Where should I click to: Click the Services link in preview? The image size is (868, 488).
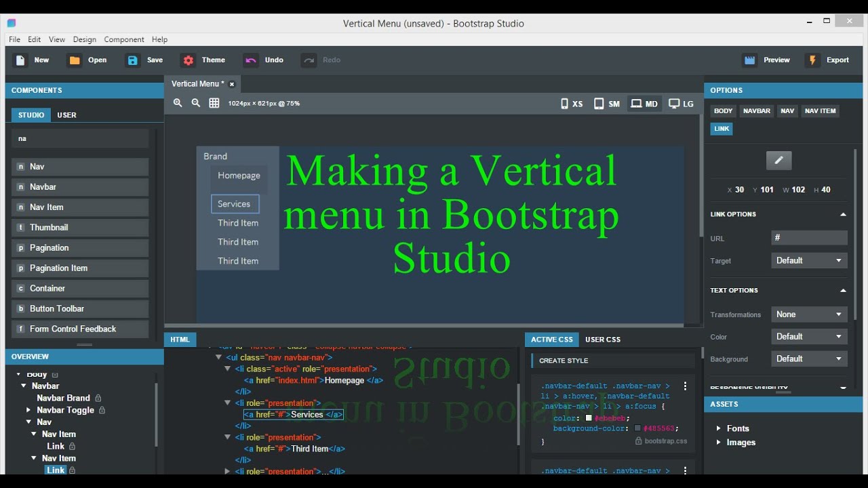[x=235, y=204]
